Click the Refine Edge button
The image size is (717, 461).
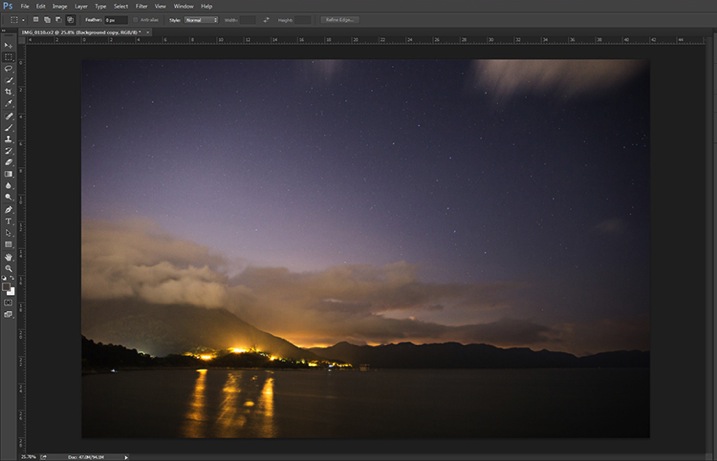point(340,19)
